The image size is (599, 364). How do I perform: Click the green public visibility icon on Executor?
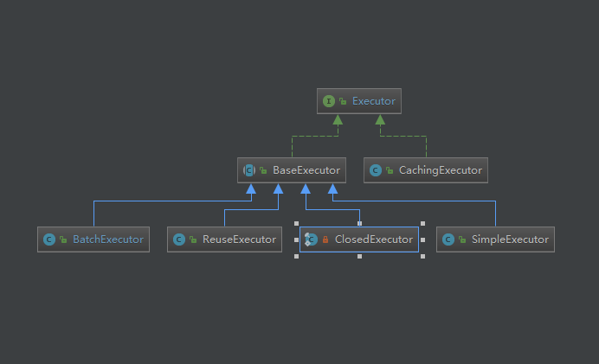tap(343, 101)
